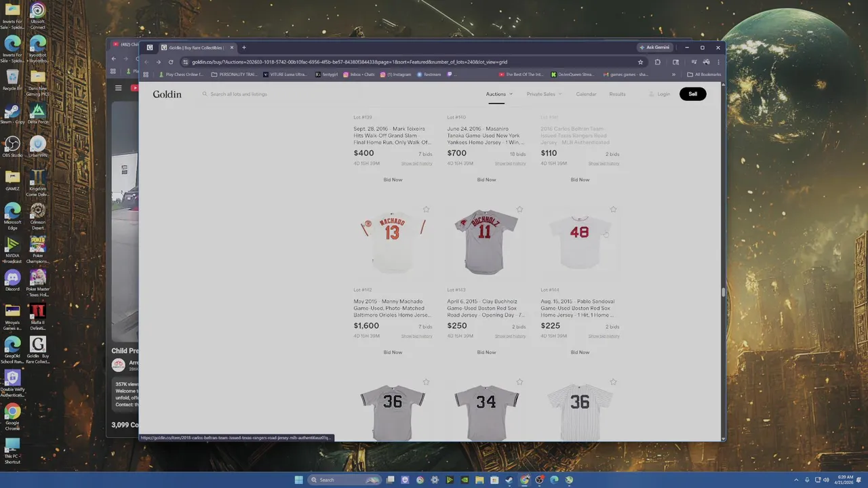The width and height of the screenshot is (868, 488).
Task: Open the browser extensions puzzle icon
Action: (x=657, y=62)
